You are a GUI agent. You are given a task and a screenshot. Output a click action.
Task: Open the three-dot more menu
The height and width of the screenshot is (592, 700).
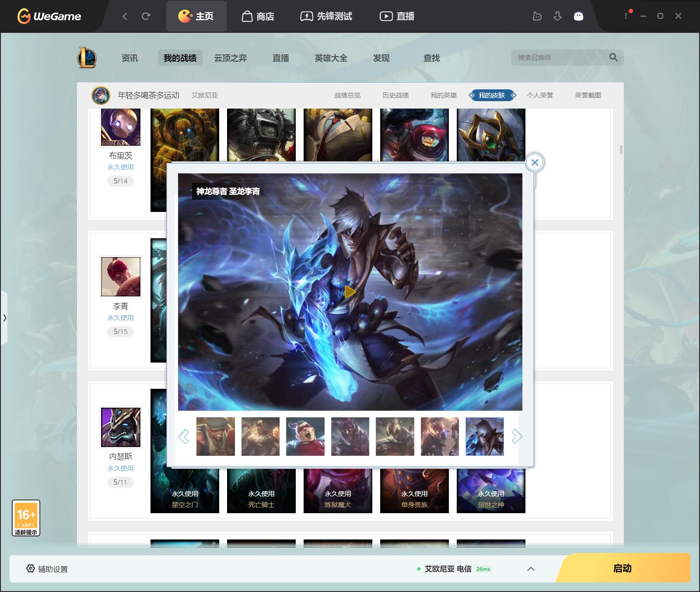click(626, 16)
